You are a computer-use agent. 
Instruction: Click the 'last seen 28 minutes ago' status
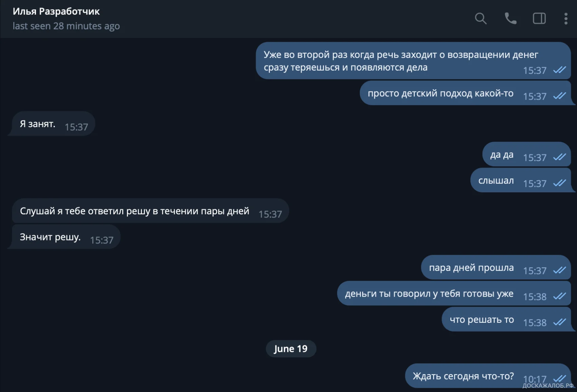[66, 26]
